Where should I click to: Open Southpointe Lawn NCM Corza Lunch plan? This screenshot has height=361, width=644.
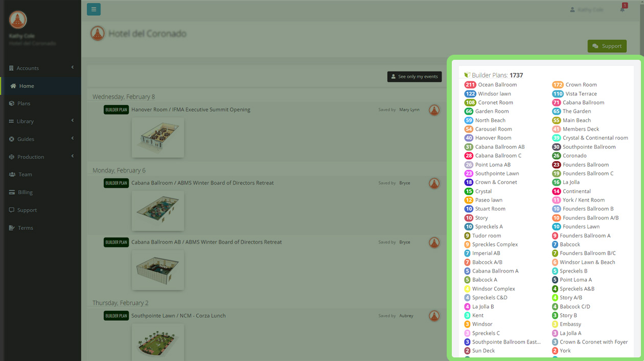click(x=178, y=316)
